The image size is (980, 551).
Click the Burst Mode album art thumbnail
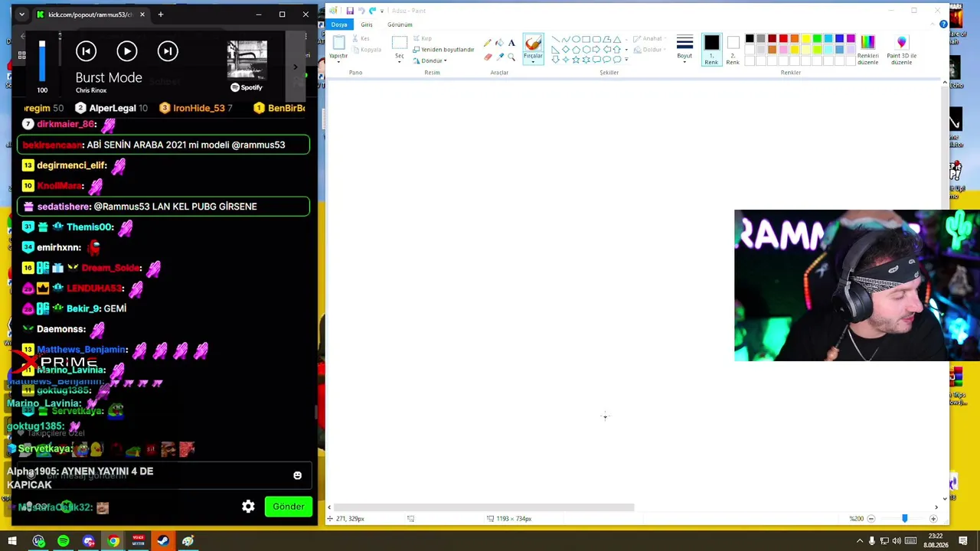pyautogui.click(x=247, y=60)
